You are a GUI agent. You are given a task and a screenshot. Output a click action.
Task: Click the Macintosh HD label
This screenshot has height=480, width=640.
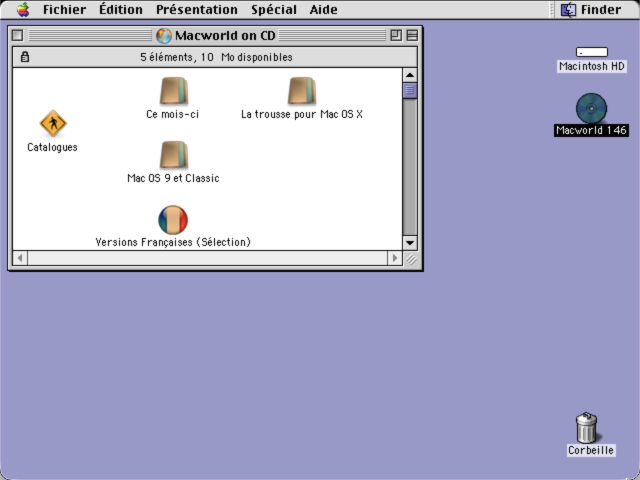[x=592, y=66]
